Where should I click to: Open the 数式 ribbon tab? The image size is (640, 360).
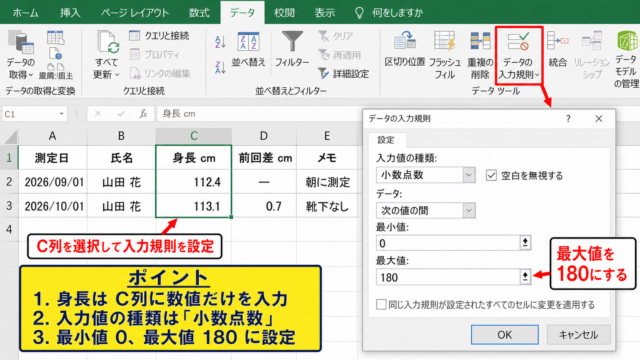pos(199,13)
